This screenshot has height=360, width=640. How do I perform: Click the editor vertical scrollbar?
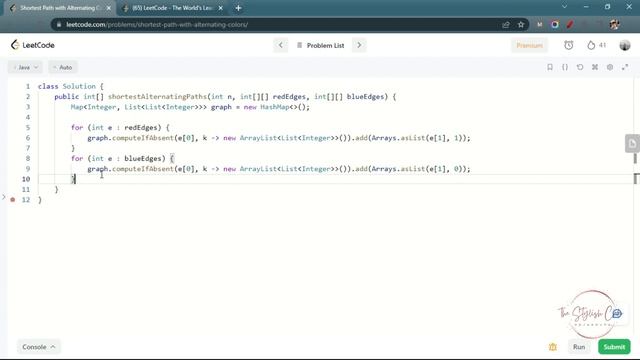coord(636,168)
